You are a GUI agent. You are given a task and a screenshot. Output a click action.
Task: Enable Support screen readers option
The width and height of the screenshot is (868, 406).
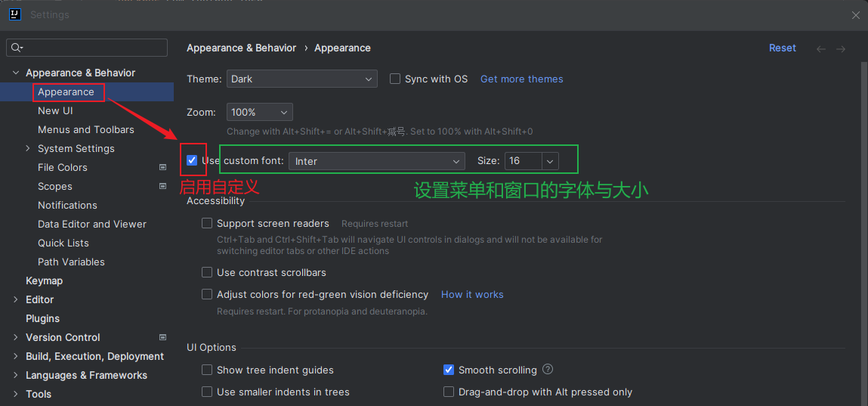pyautogui.click(x=207, y=224)
